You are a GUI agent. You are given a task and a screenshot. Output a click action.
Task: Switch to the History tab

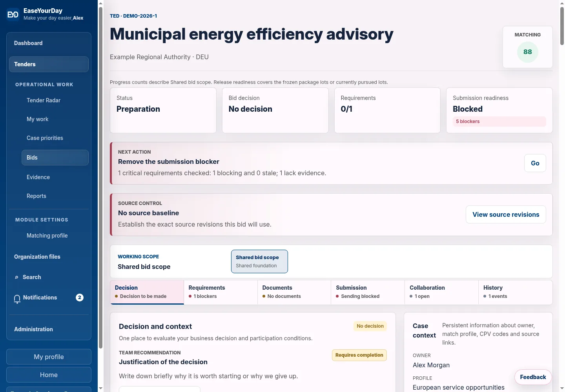(516, 292)
